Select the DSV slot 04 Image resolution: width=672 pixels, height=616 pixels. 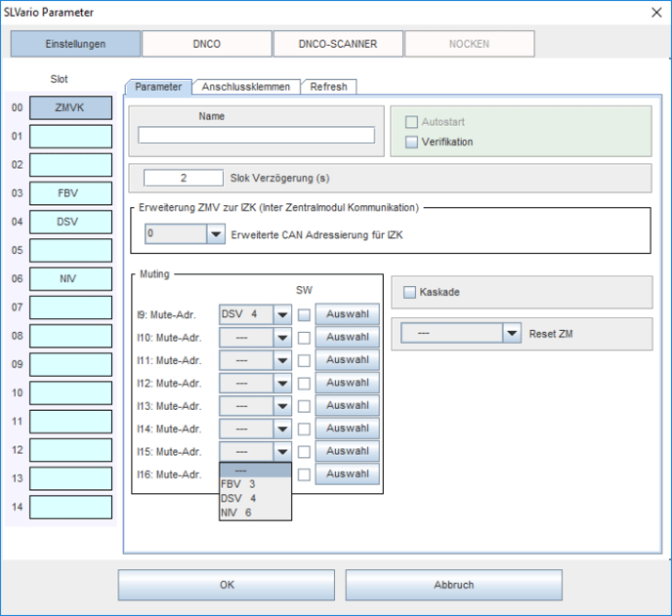coord(70,222)
